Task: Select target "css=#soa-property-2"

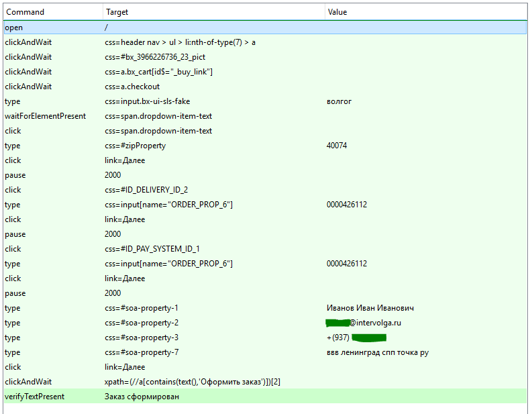Action: [x=142, y=323]
